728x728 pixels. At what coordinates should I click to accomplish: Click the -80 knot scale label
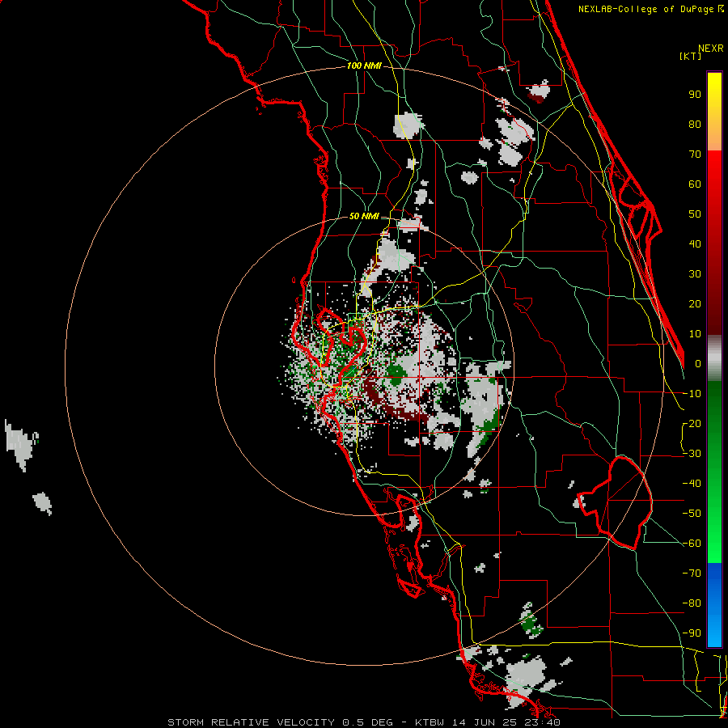tap(692, 603)
